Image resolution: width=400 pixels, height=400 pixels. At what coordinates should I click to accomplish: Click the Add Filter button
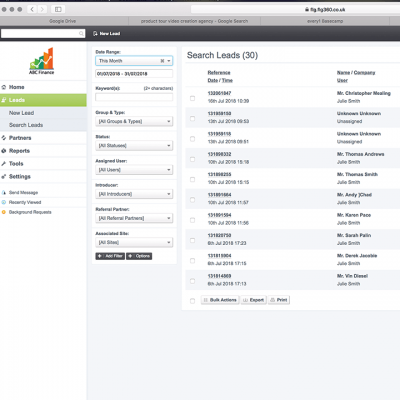coord(110,256)
